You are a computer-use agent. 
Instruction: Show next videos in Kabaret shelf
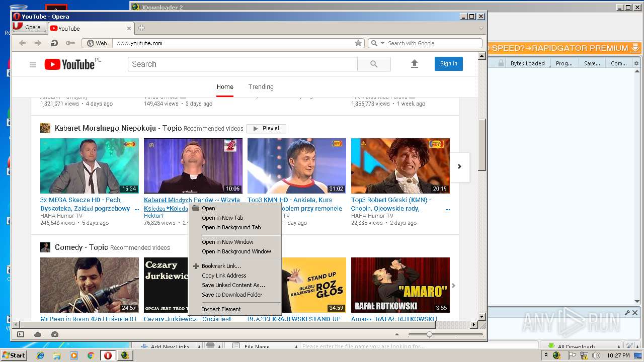point(459,166)
